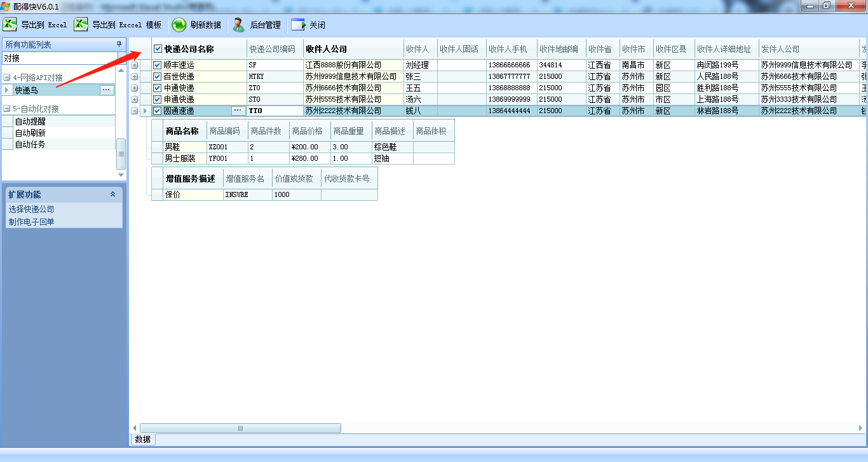Viewport: 868px width, 462px height.
Task: Click the ellipsis button in the 圆通速递 cell
Action: [238, 111]
